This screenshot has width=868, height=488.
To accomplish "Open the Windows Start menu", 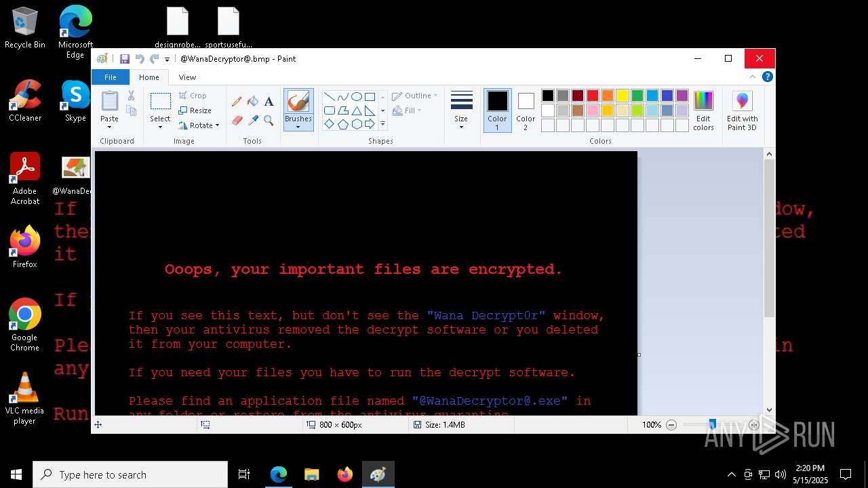I will point(16,474).
